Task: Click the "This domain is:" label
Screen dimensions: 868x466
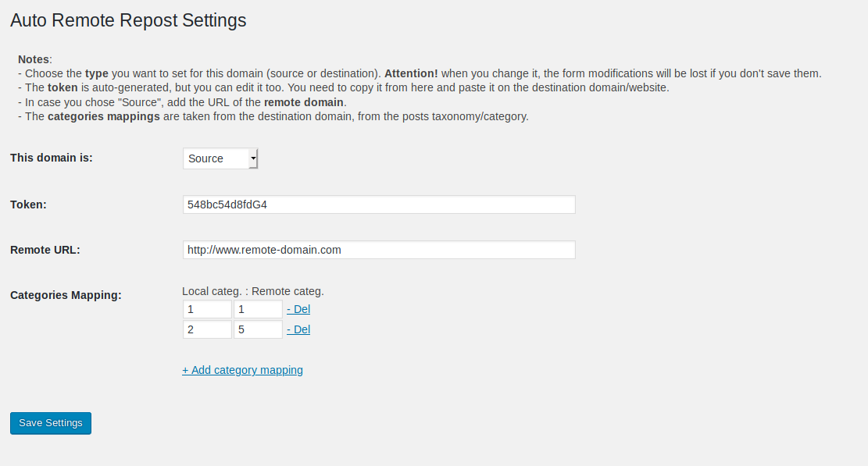Action: tap(52, 158)
